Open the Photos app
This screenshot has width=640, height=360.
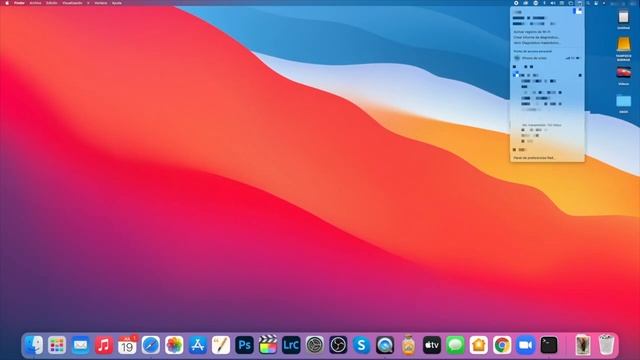coord(174,345)
